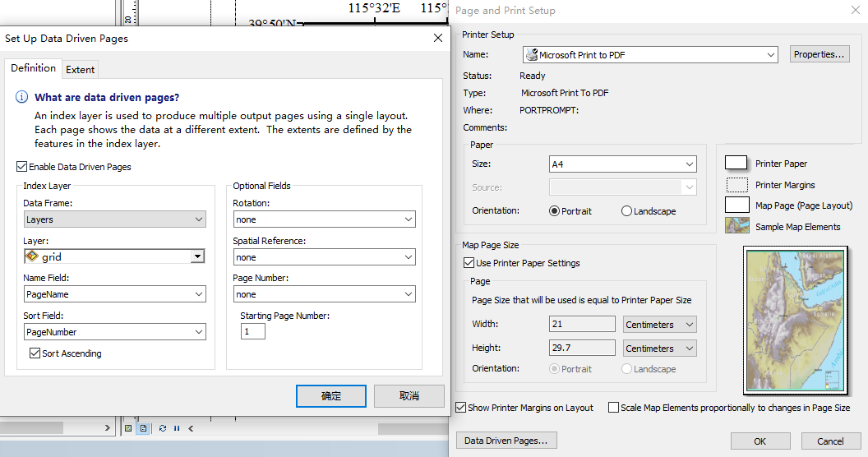The width and height of the screenshot is (868, 457).
Task: Open the printer Name dropdown
Action: coord(650,55)
